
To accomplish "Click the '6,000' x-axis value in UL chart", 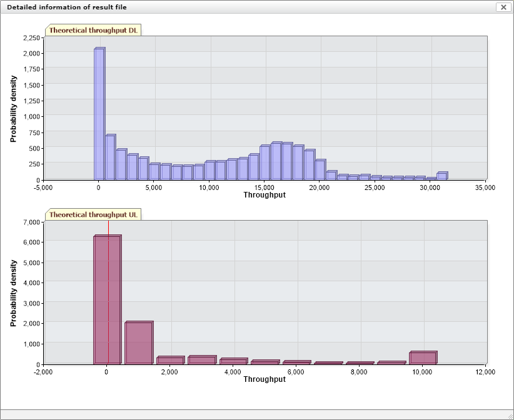I will point(296,372).
